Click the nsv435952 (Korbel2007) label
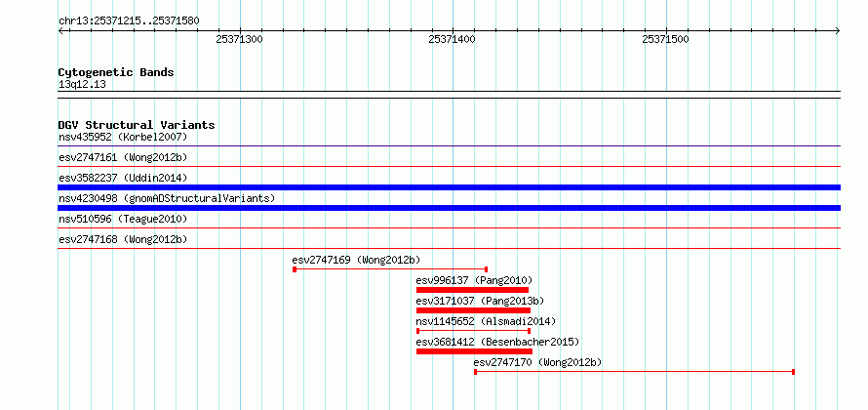This screenshot has height=410, width=868. click(x=123, y=137)
